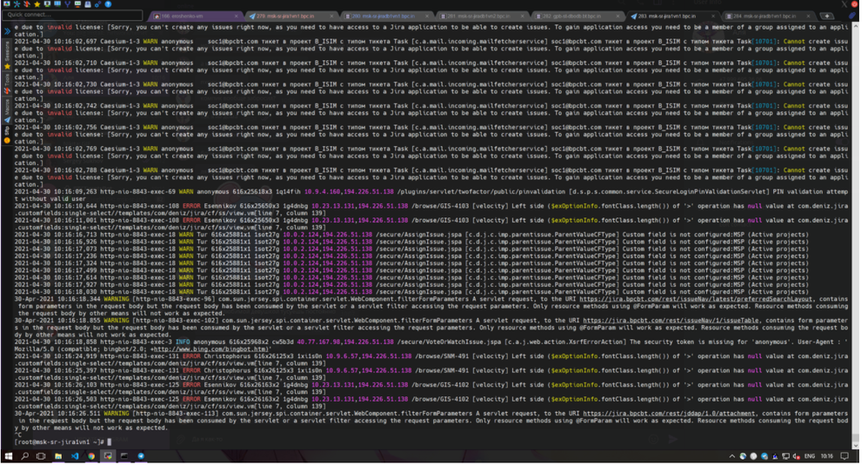Open the View monitor icon in toolbar
Viewport: 868px width, 465px height.
coord(47,3)
